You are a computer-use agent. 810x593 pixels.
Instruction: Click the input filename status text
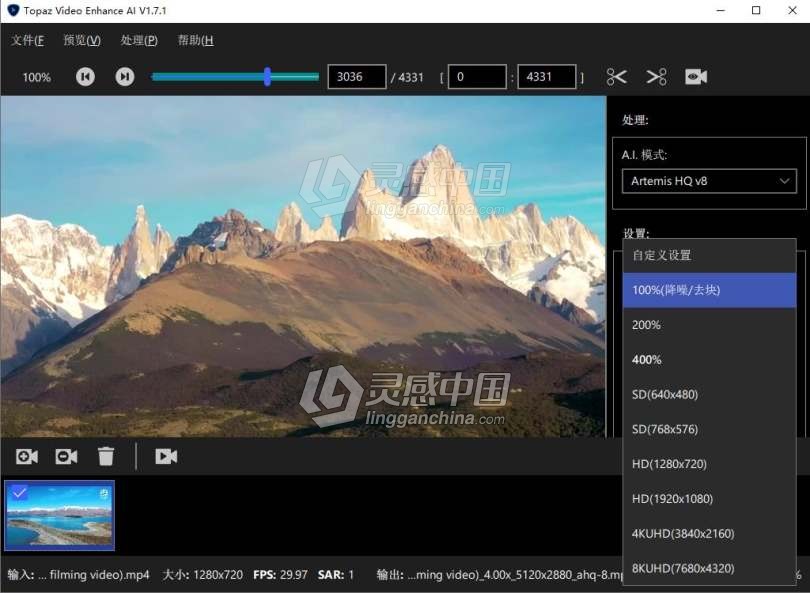click(79, 575)
